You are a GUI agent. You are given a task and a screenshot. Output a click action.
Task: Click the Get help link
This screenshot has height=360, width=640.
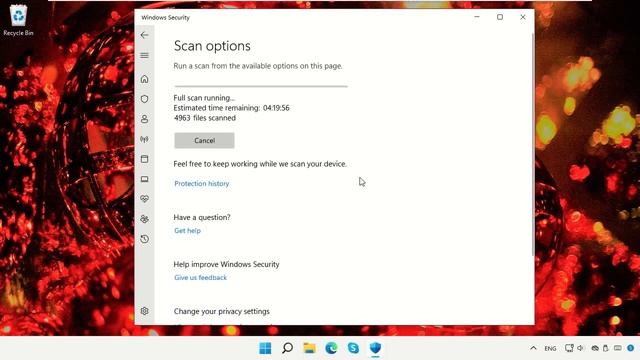point(187,231)
